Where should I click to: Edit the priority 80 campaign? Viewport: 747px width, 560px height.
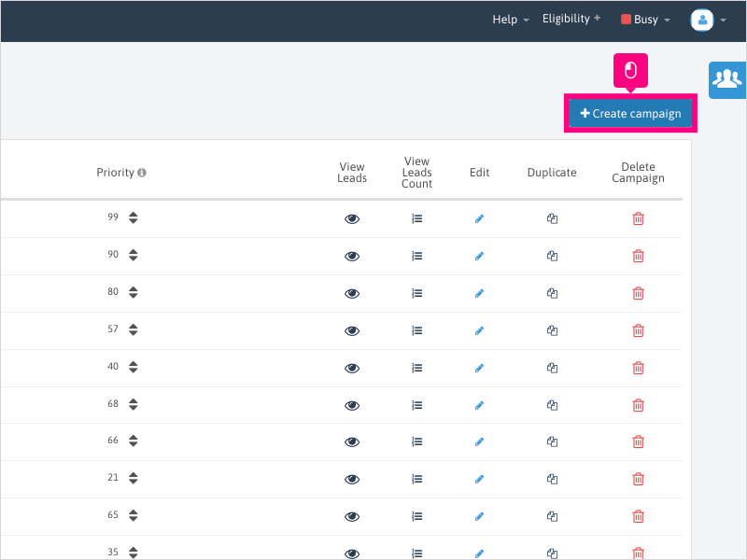(479, 293)
